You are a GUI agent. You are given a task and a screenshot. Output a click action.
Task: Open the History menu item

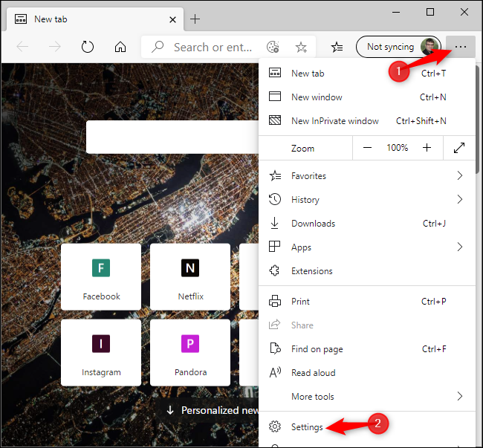[367, 200]
